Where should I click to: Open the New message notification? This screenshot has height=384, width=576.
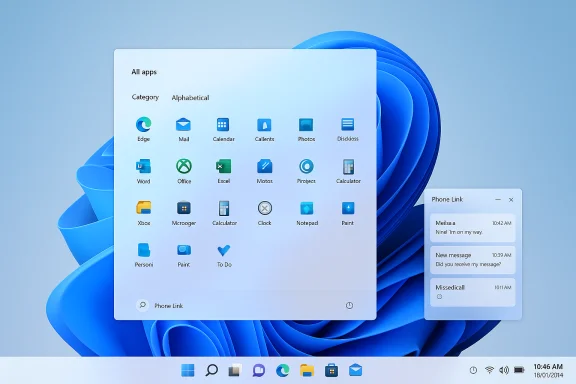click(473, 259)
